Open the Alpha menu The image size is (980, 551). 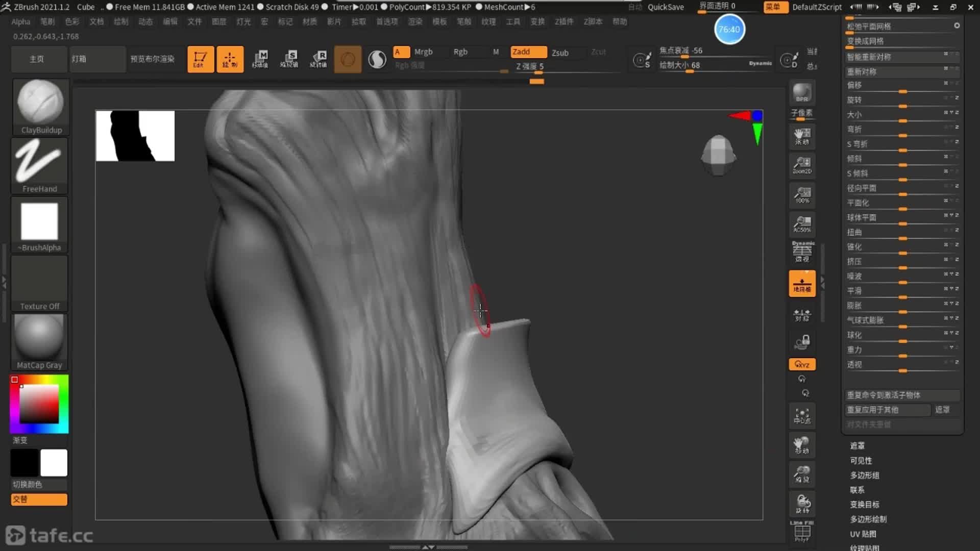click(x=21, y=21)
